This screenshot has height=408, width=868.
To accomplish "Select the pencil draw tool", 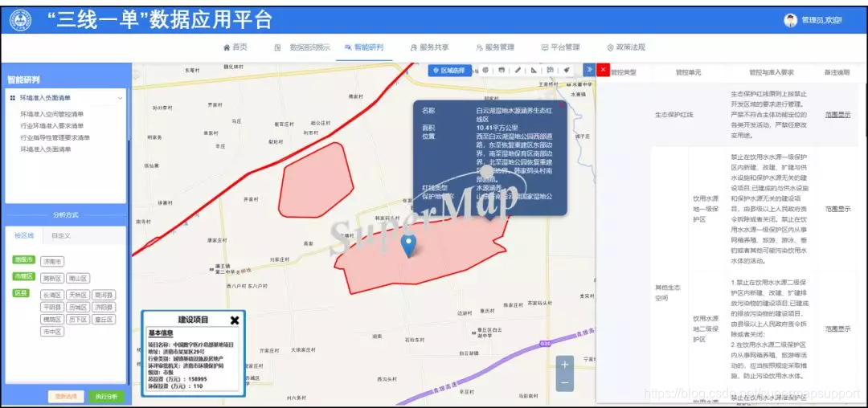I will click(518, 70).
